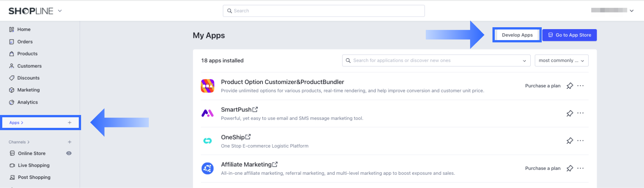
Task: Open more options for SmartPush
Action: tap(580, 113)
